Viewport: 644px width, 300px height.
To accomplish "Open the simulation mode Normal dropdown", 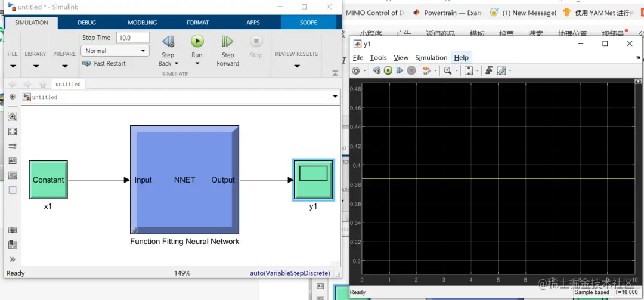I will pyautogui.click(x=115, y=51).
